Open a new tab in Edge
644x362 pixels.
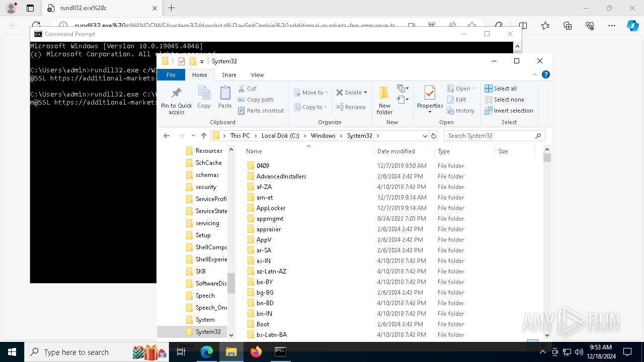point(171,8)
